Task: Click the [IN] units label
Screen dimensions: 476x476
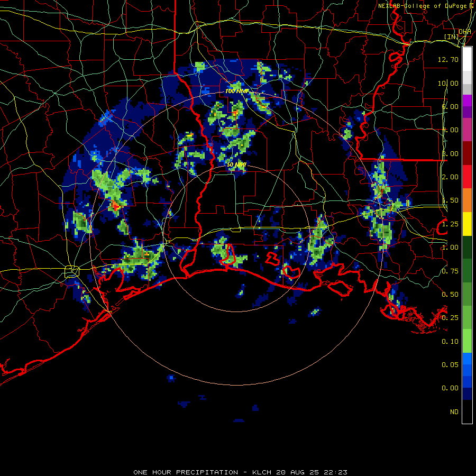Action: pyautogui.click(x=452, y=36)
